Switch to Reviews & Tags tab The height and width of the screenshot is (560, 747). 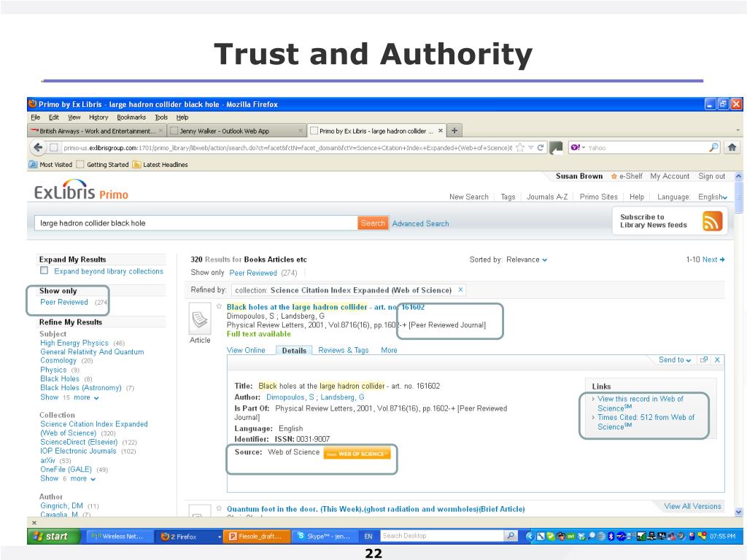344,350
